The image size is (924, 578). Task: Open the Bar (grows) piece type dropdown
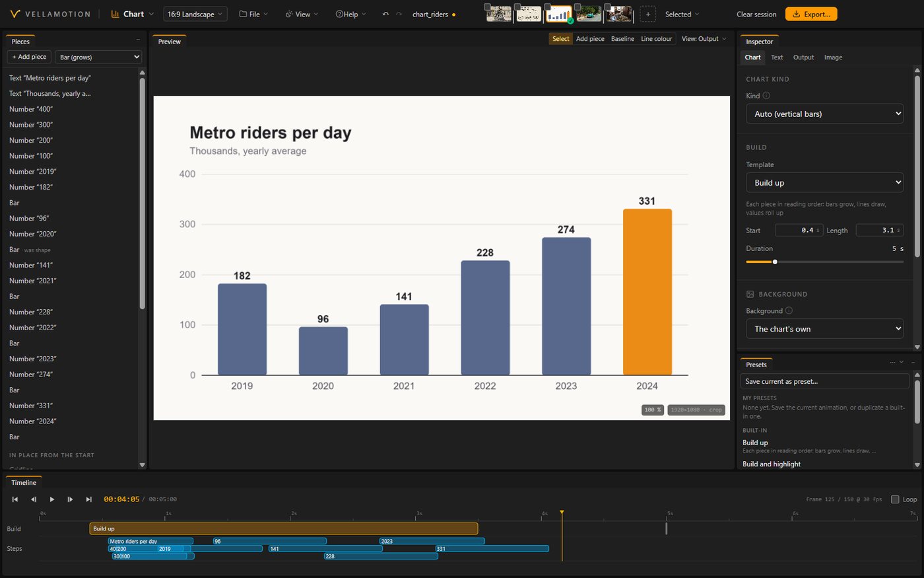98,57
